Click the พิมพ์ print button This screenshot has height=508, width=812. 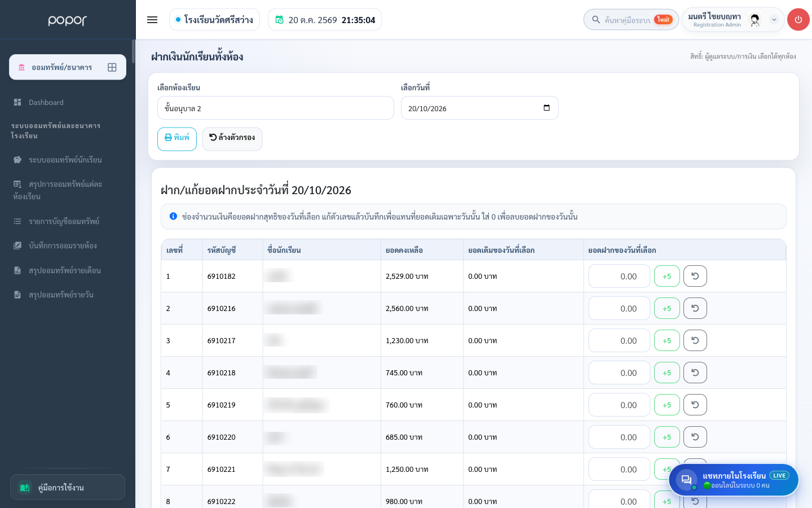tap(177, 139)
